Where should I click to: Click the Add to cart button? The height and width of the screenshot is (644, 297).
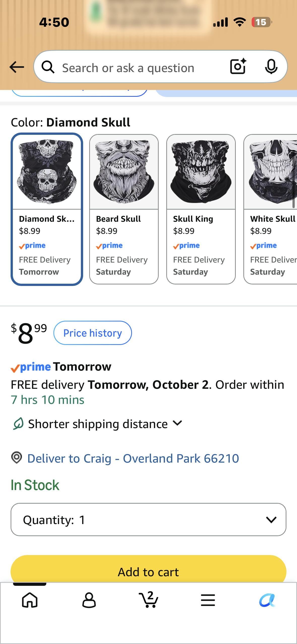pos(148,569)
